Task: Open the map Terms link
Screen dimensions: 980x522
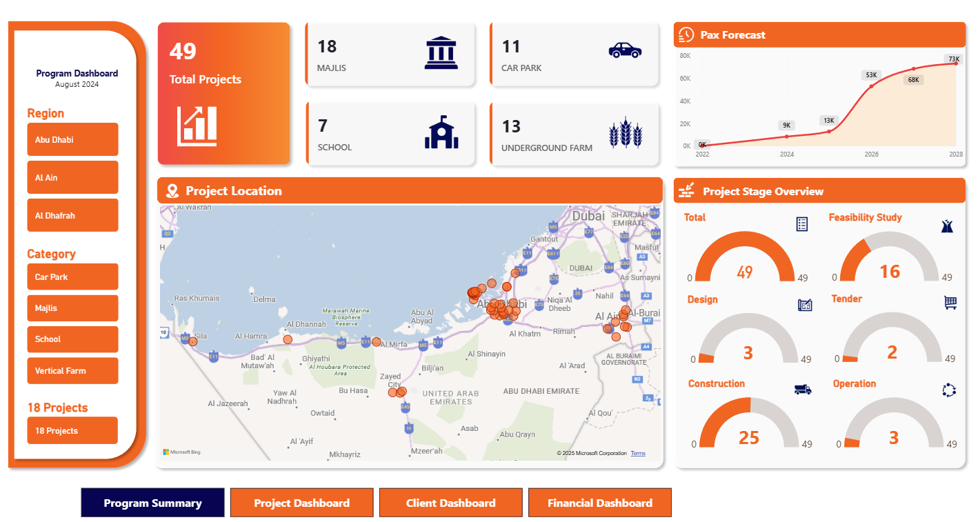Action: coord(638,453)
